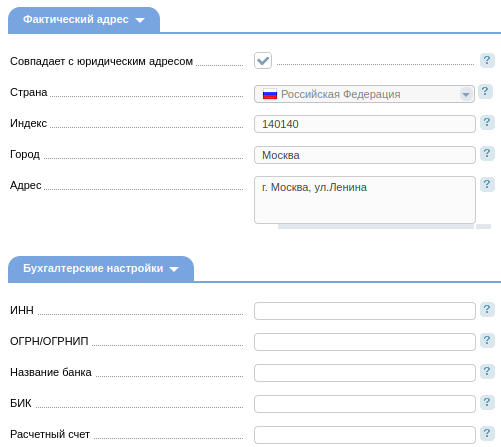Open help for Совпадает с юридическим адресом
The width and height of the screenshot is (501, 447).
(x=487, y=60)
